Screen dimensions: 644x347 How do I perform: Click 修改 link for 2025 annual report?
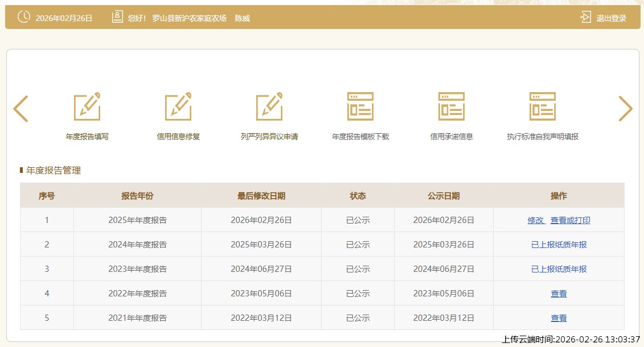click(535, 220)
